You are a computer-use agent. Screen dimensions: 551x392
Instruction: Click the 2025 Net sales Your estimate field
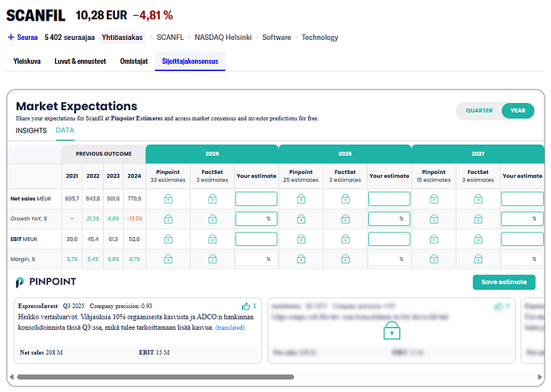(256, 199)
